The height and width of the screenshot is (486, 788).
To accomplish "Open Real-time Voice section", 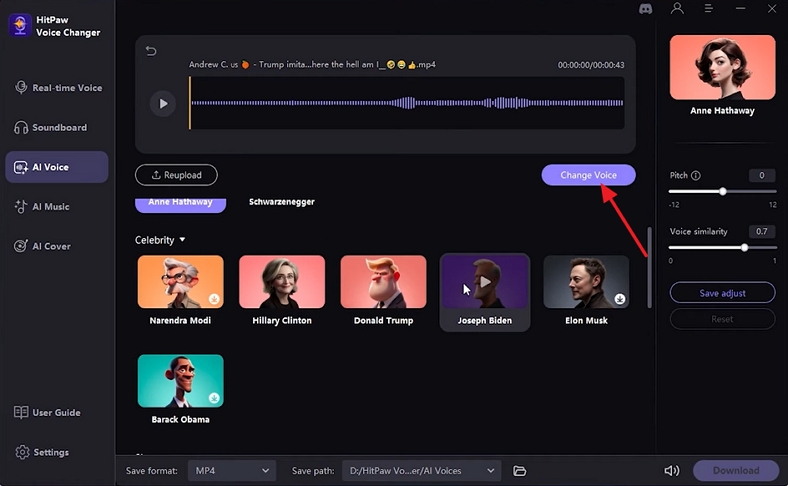I will tap(58, 88).
